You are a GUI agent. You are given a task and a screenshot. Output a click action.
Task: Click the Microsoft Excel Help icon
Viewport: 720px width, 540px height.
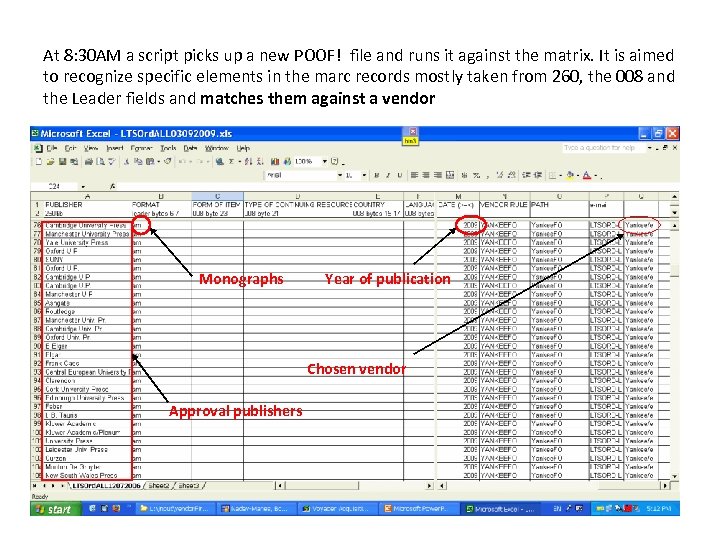click(x=335, y=162)
